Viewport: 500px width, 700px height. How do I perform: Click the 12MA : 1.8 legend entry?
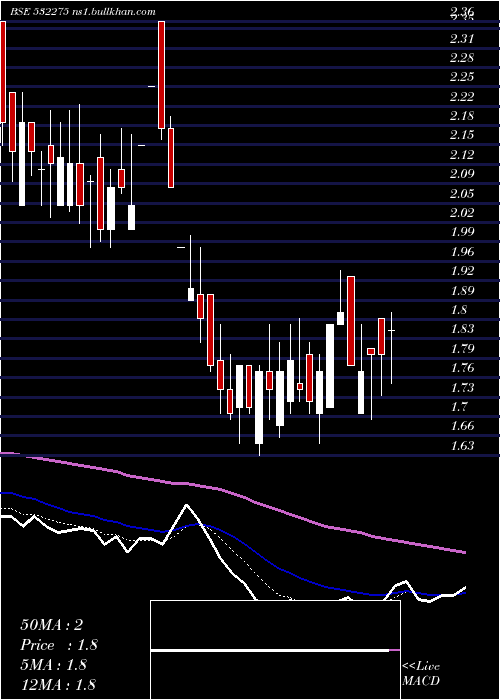(x=58, y=685)
